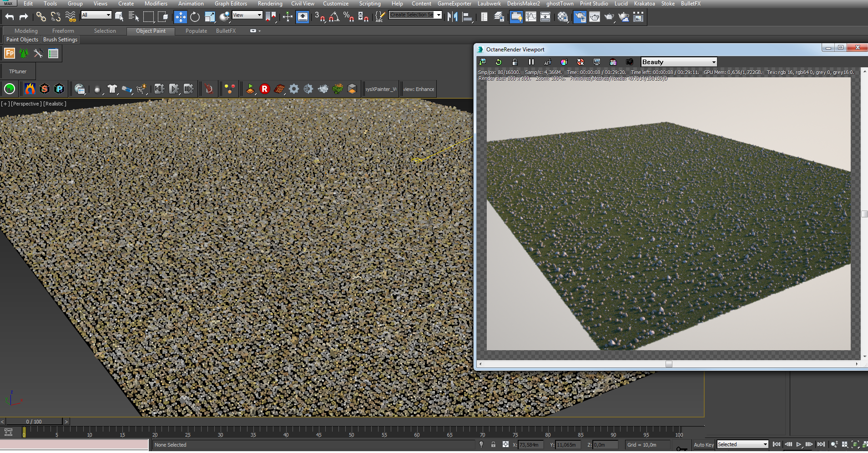The width and height of the screenshot is (868, 453).
Task: Toggle Auto Key mode
Action: (x=704, y=445)
